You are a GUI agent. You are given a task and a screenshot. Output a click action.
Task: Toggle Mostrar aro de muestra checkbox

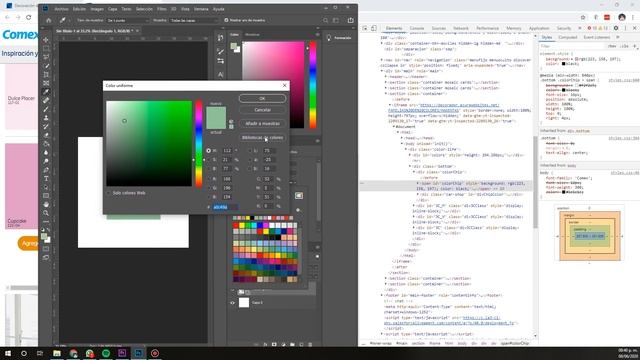(227, 20)
